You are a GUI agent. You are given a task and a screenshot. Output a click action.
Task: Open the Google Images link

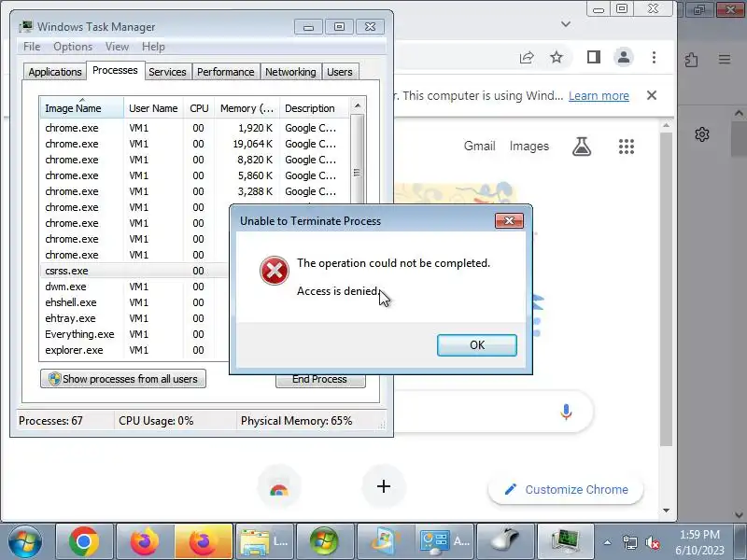529,147
